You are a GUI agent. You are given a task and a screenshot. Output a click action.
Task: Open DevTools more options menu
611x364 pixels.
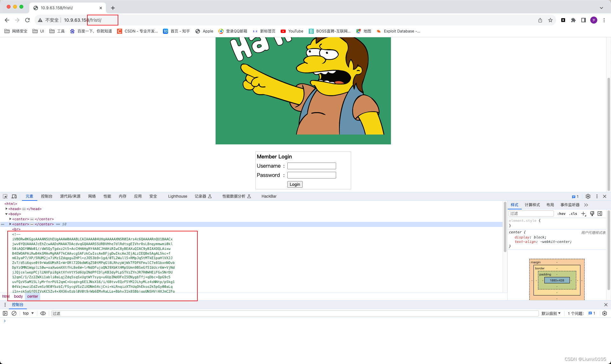597,196
